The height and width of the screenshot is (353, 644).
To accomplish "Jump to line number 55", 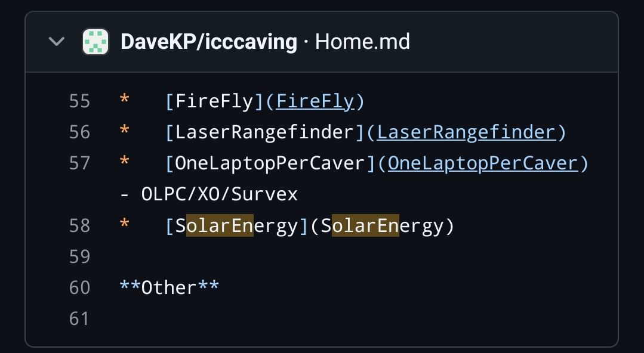I will coord(79,101).
